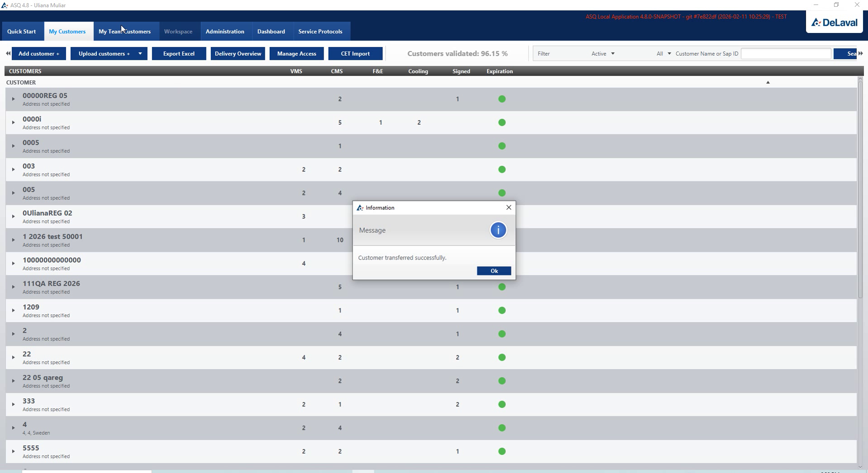Close the Information dialog with X
The width and height of the screenshot is (868, 473).
[x=509, y=208]
